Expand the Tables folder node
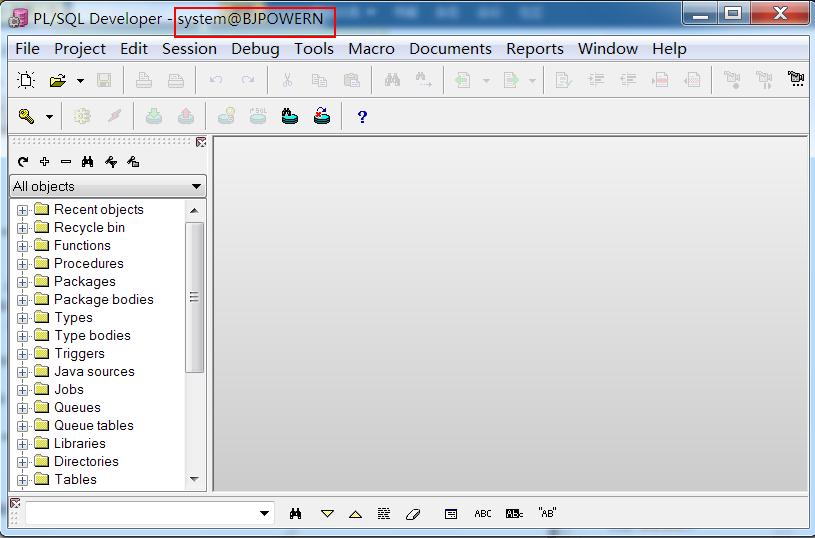The height and width of the screenshot is (538, 815). 22,480
